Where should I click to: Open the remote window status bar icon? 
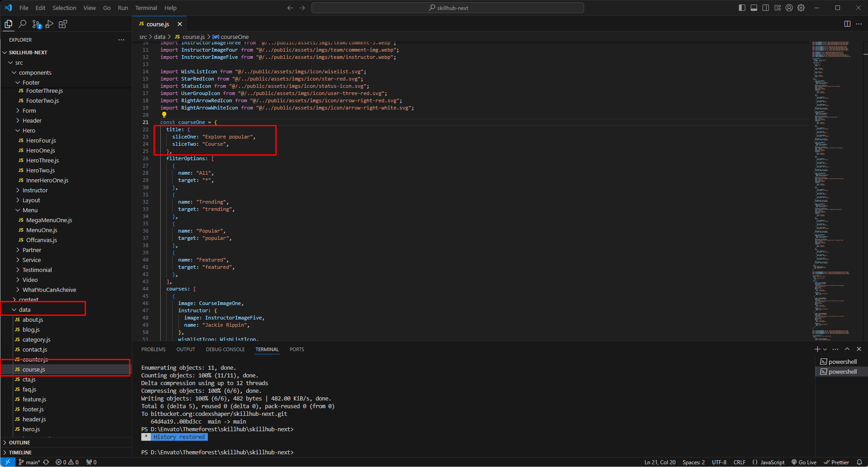click(8, 462)
